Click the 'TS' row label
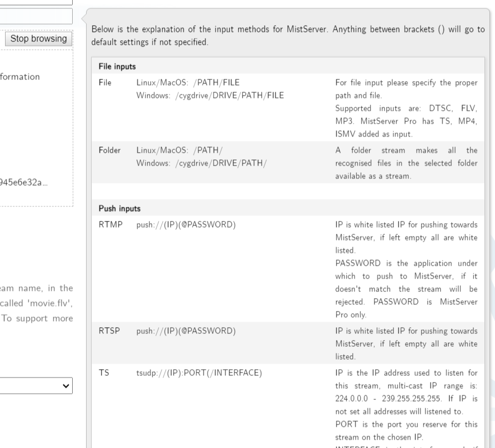Image resolution: width=495 pixels, height=448 pixels. (103, 373)
